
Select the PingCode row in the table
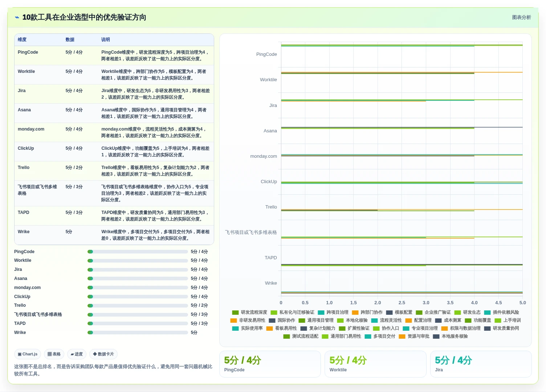(114, 55)
